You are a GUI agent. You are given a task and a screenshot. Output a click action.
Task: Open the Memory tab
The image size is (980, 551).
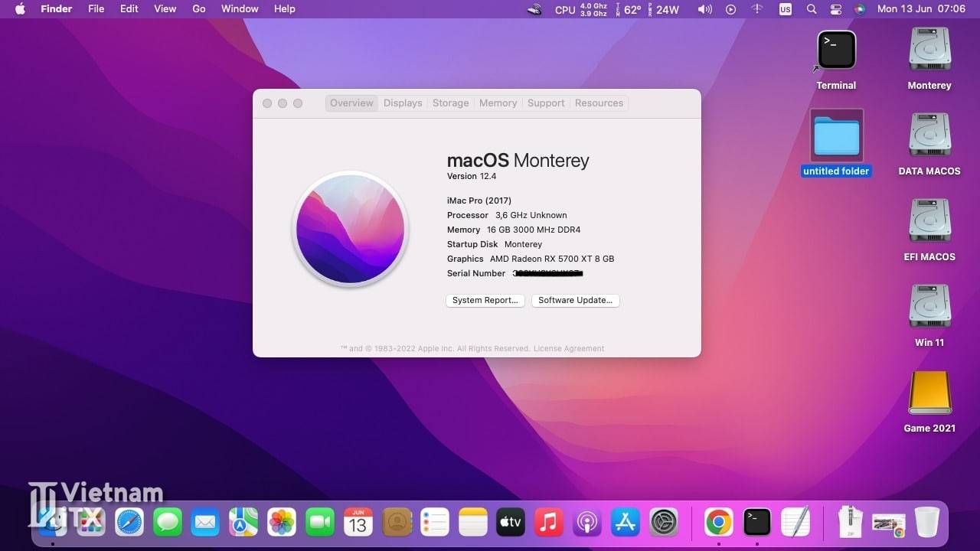pyautogui.click(x=498, y=103)
